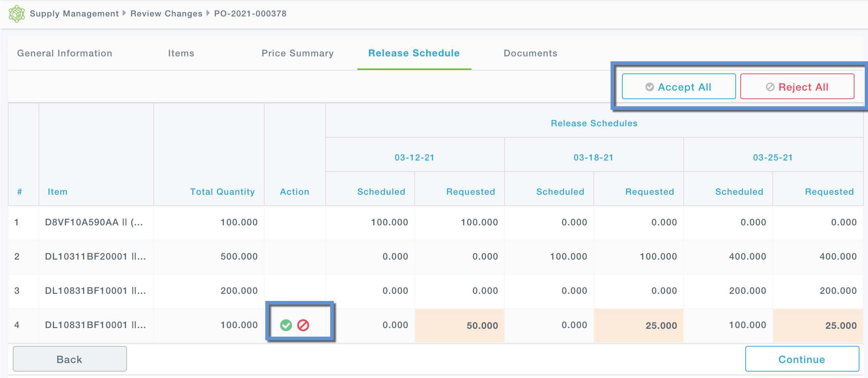Click the Accept All button
This screenshot has width=868, height=378.
[x=678, y=87]
